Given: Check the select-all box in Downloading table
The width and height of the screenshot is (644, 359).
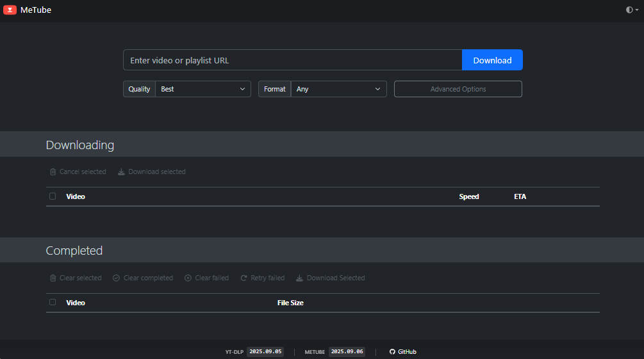Looking at the screenshot, I should (x=53, y=196).
